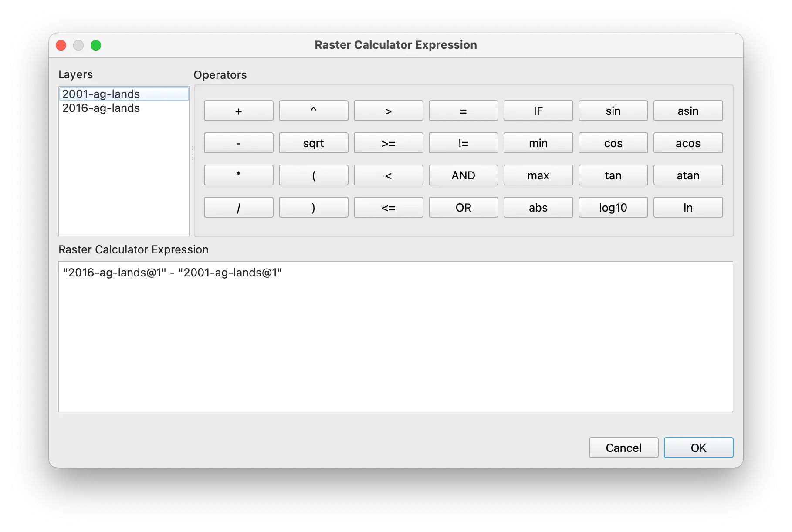Click the sin function button

[613, 111]
